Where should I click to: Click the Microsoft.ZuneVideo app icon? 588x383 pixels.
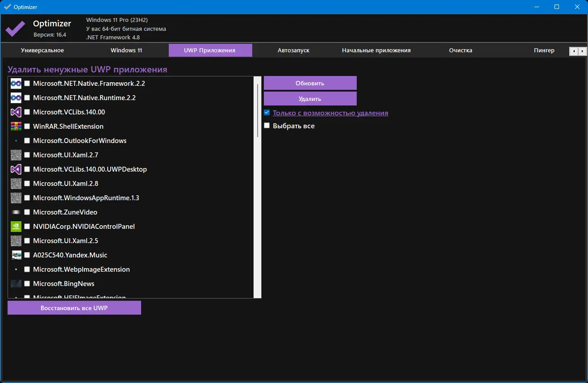coord(16,212)
